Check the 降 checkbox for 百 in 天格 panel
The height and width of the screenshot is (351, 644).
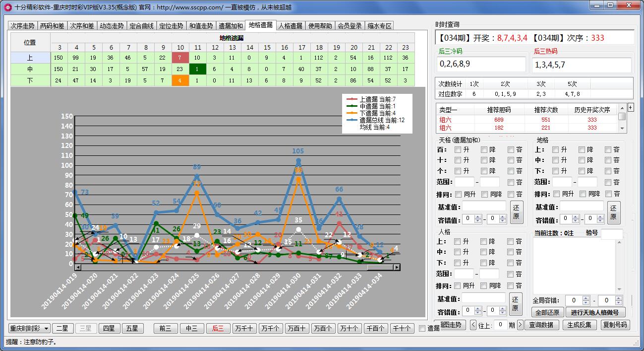[x=483, y=149]
